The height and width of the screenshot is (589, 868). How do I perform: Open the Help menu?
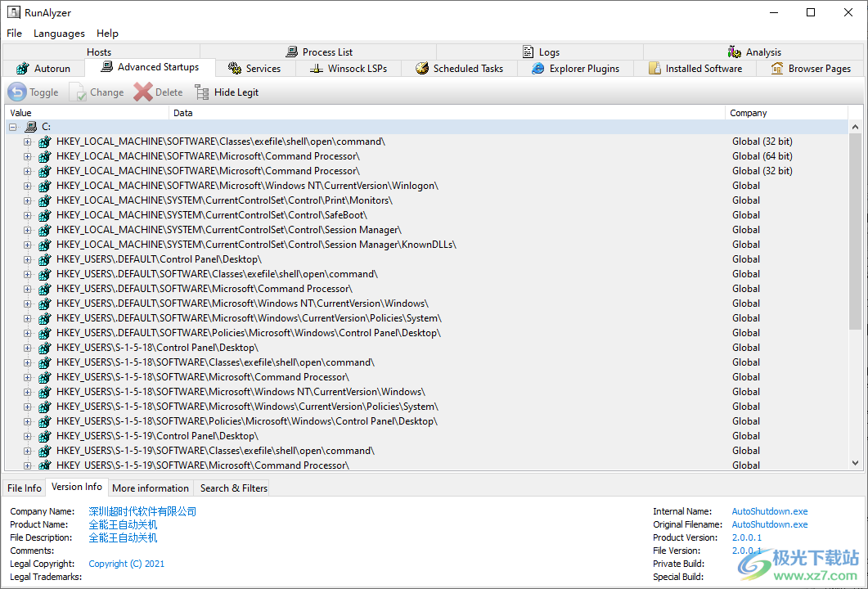[107, 34]
